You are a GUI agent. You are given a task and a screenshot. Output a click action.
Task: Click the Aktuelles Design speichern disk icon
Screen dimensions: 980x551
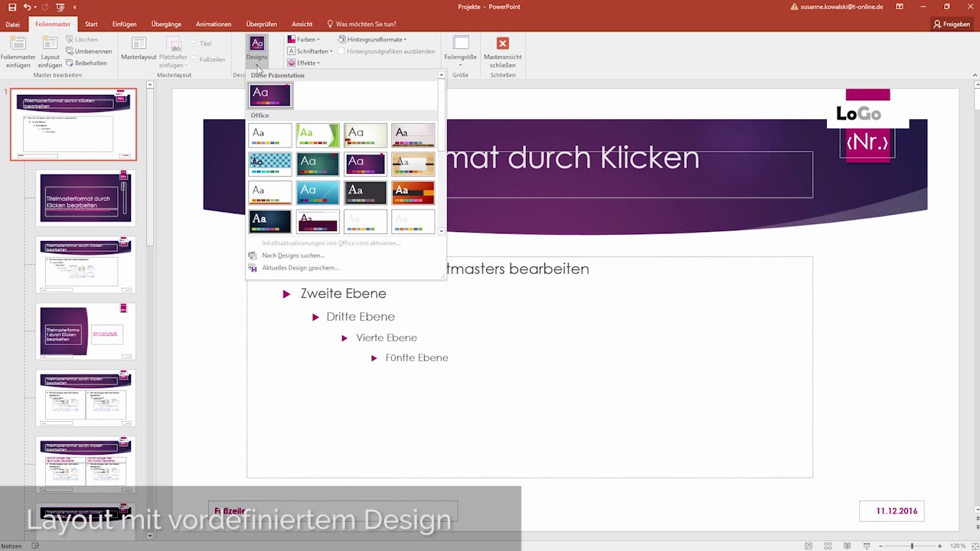(x=253, y=268)
